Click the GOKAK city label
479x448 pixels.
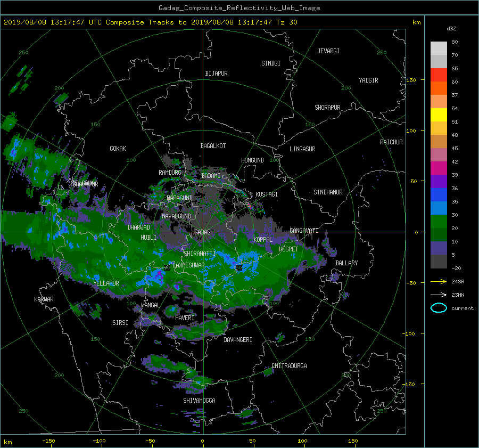click(x=118, y=148)
